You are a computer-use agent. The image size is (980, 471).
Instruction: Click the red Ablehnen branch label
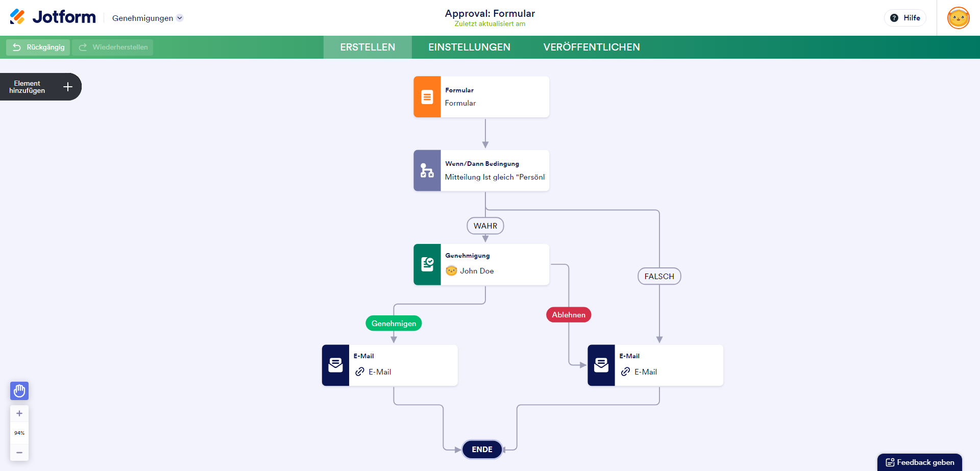(569, 315)
